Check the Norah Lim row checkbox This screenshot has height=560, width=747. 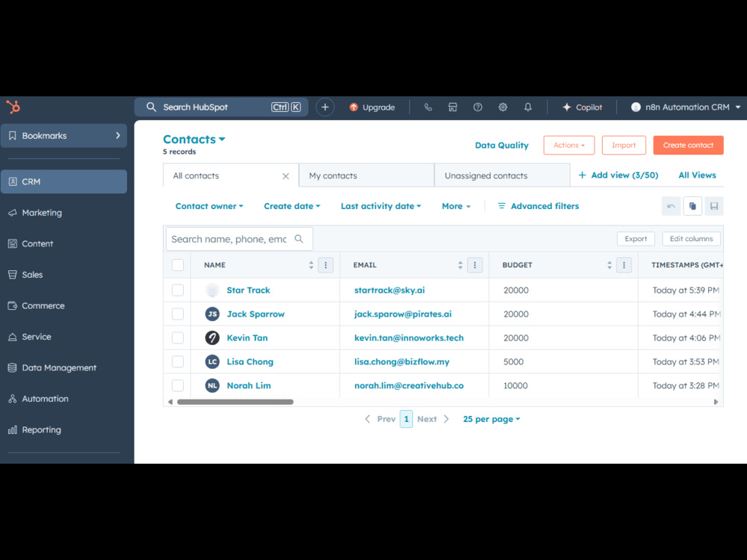(x=178, y=385)
